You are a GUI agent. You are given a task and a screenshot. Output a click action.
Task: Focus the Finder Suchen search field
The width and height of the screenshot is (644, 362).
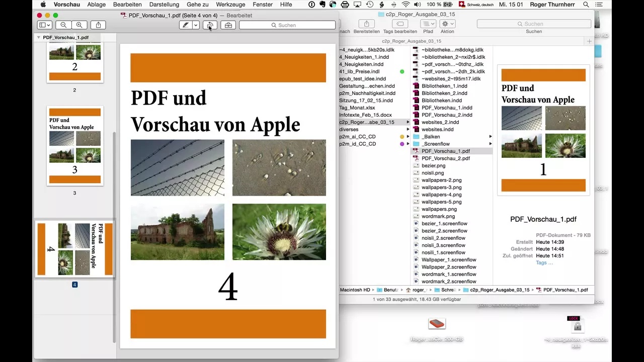coord(534,24)
